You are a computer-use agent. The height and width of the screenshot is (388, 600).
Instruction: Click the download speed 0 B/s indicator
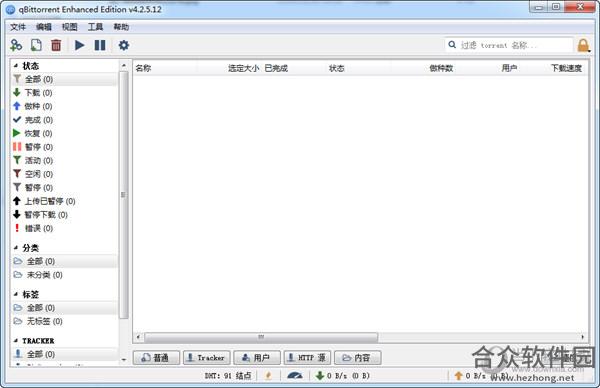click(x=343, y=376)
